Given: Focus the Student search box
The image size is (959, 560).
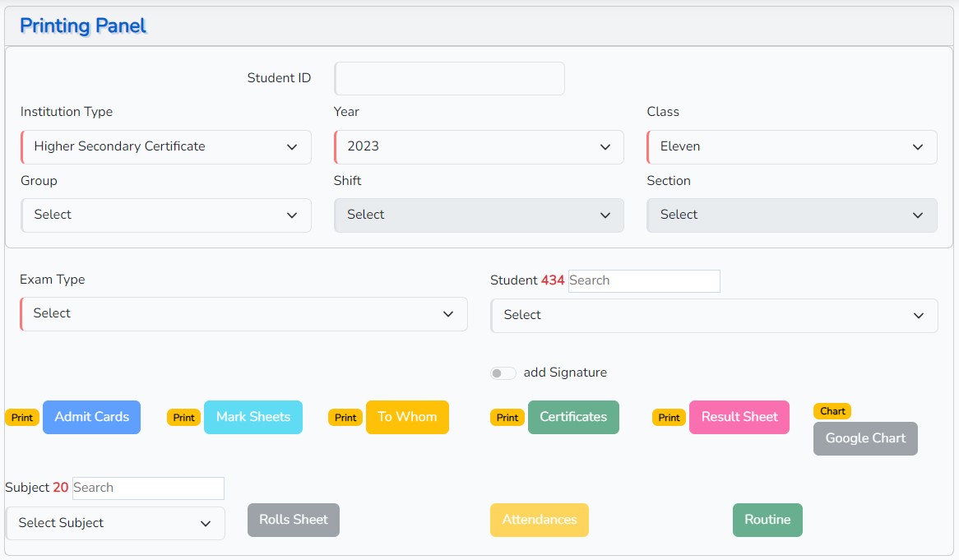Looking at the screenshot, I should (643, 281).
